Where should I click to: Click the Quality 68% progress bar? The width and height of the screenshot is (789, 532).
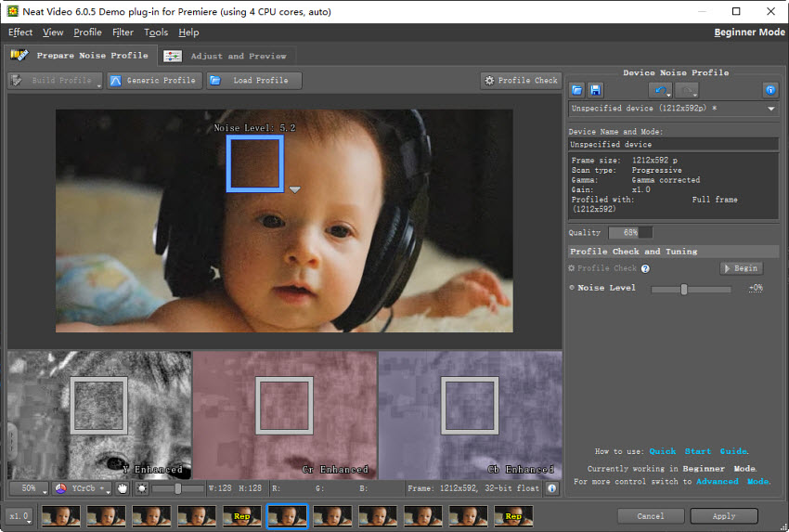coord(630,232)
